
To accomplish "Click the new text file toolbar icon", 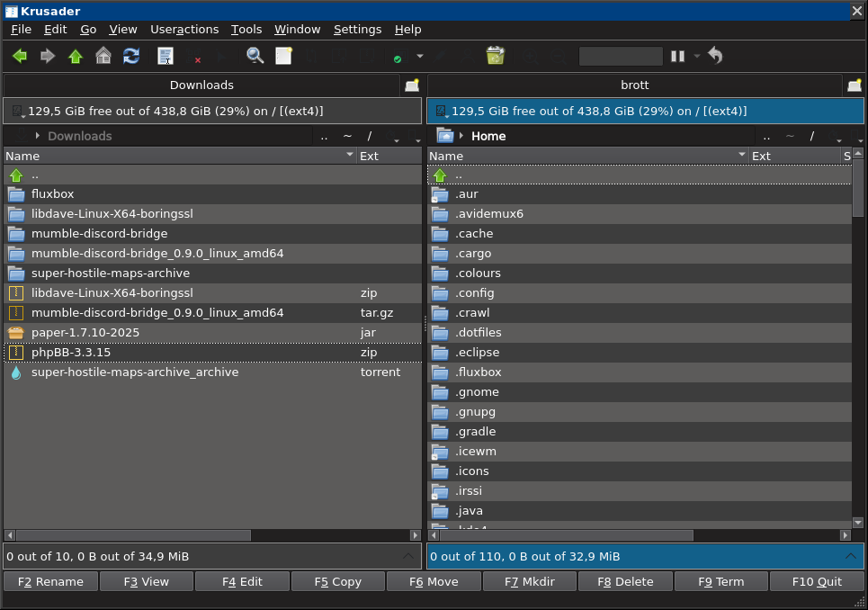I will (283, 56).
